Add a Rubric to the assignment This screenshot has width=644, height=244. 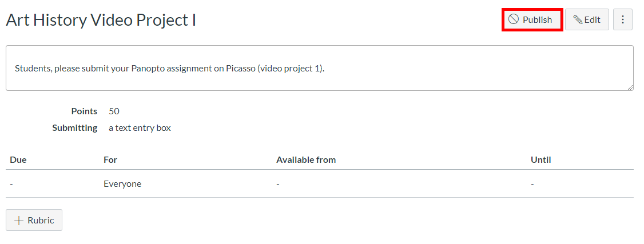click(34, 220)
